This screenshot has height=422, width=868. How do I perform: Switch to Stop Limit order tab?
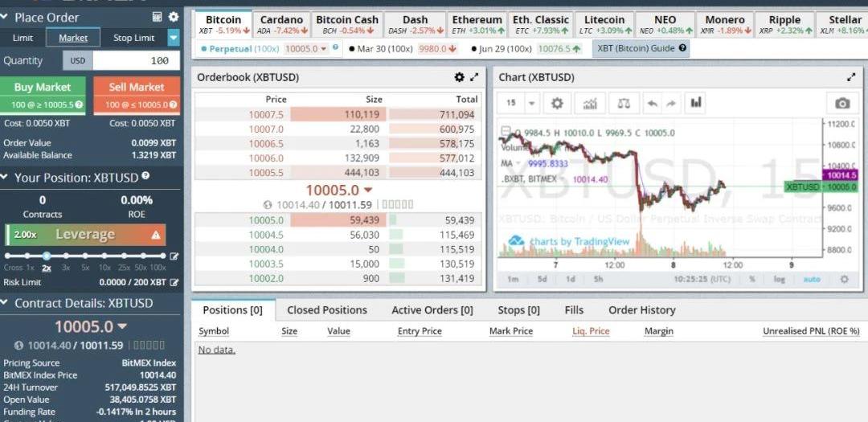[134, 38]
